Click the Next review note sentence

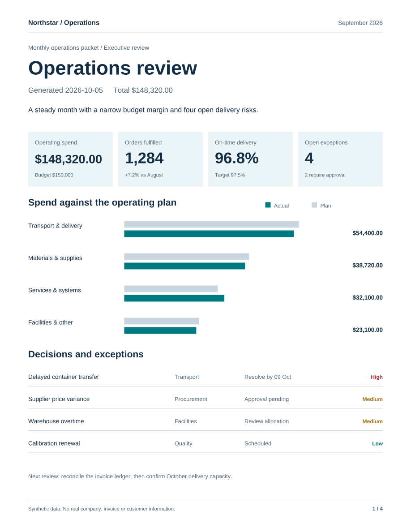(x=130, y=476)
